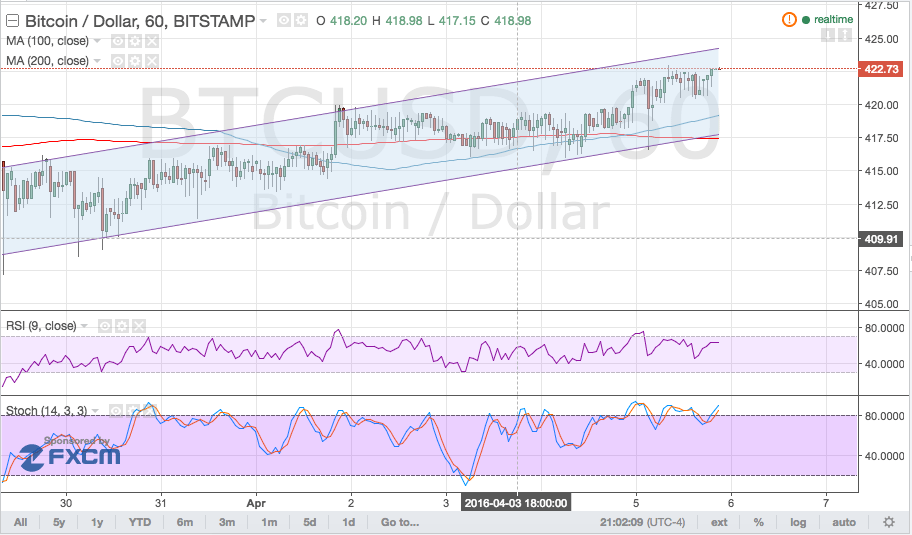Click the Apr date axis label
This screenshot has height=535, width=912.
[x=256, y=504]
